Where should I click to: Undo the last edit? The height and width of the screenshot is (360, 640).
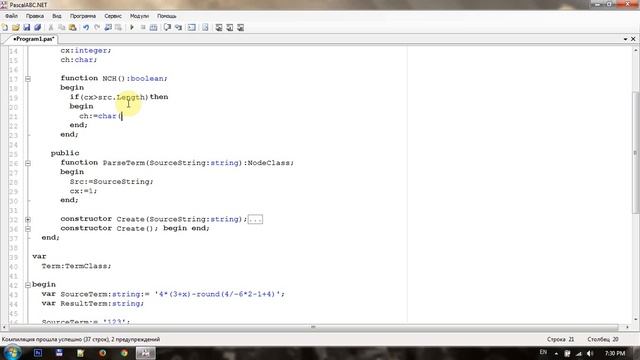point(86,27)
